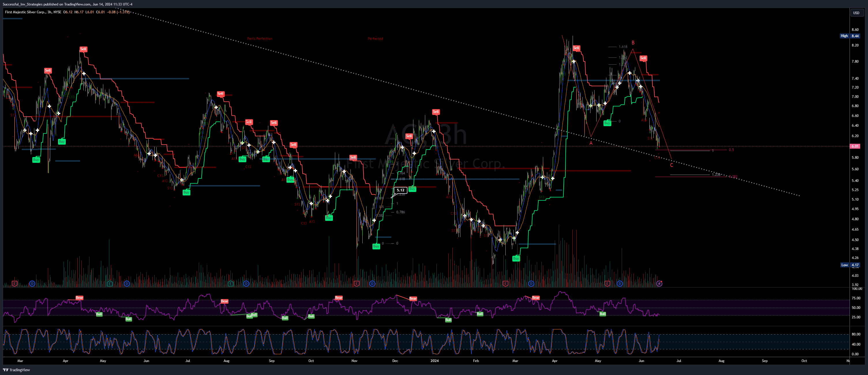This screenshot has width=868, height=375.
Task: Open the green earnings E marker after Aug 2023
Action: point(230,283)
